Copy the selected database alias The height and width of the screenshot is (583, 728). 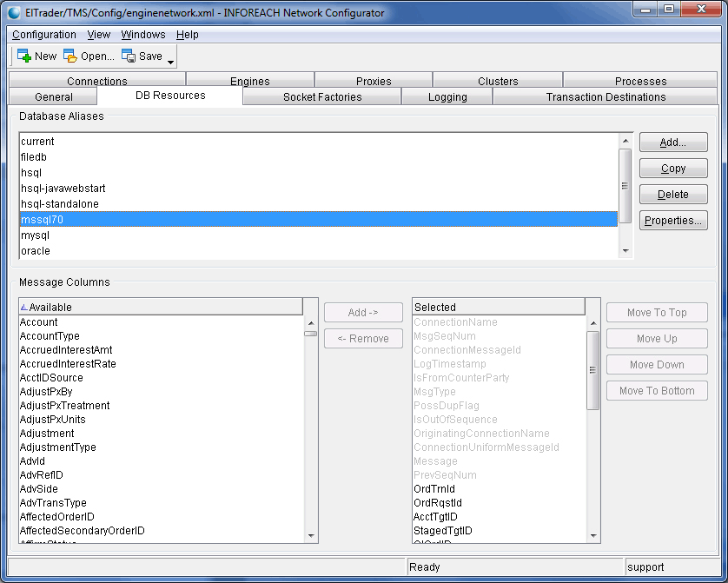(x=673, y=169)
